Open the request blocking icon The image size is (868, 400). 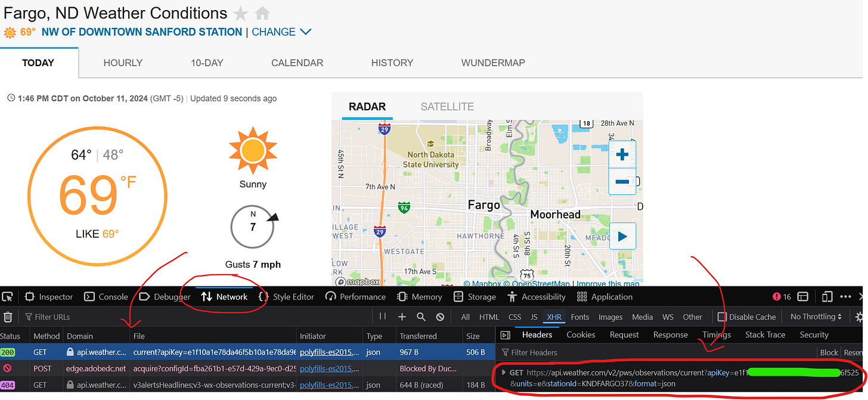440,317
